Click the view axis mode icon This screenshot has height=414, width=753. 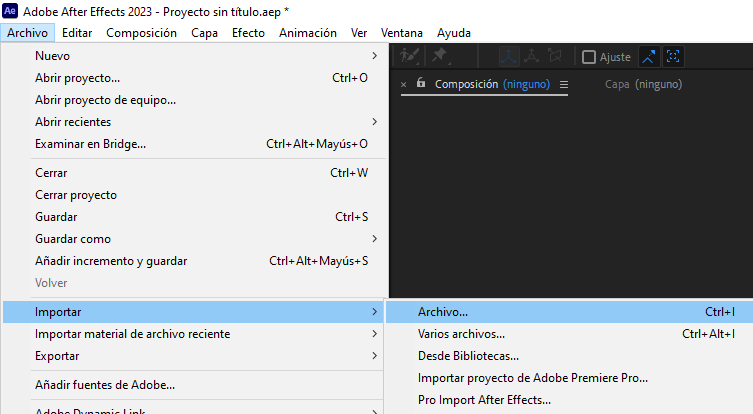tap(555, 57)
